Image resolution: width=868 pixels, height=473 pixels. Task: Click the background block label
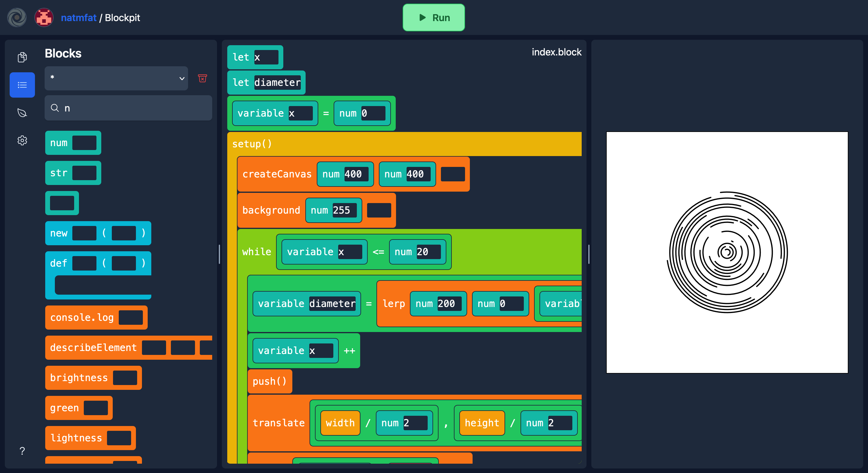pyautogui.click(x=271, y=210)
